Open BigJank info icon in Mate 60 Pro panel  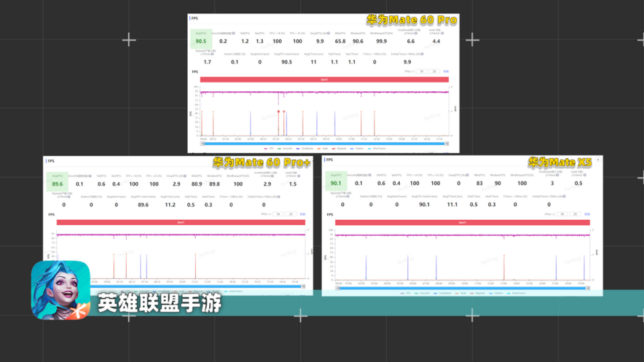coord(213,54)
